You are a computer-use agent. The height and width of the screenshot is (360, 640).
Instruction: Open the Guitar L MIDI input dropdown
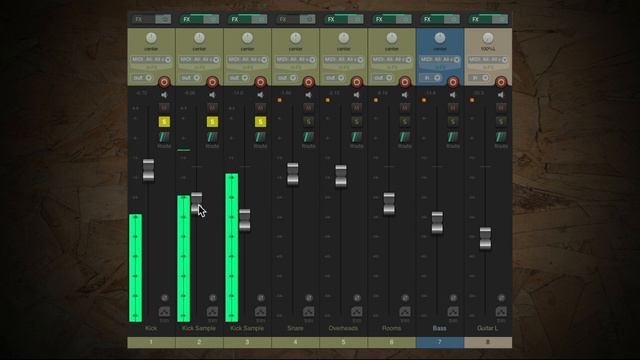pos(488,60)
